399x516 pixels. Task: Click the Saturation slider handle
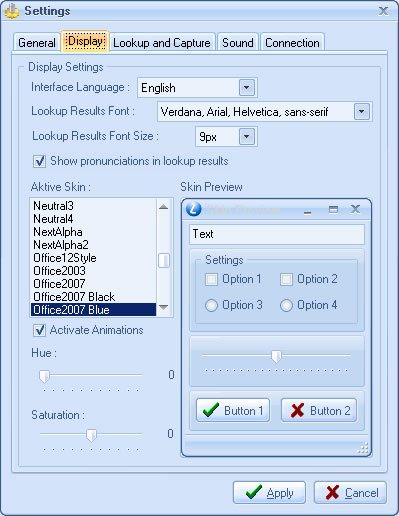pyautogui.click(x=91, y=435)
